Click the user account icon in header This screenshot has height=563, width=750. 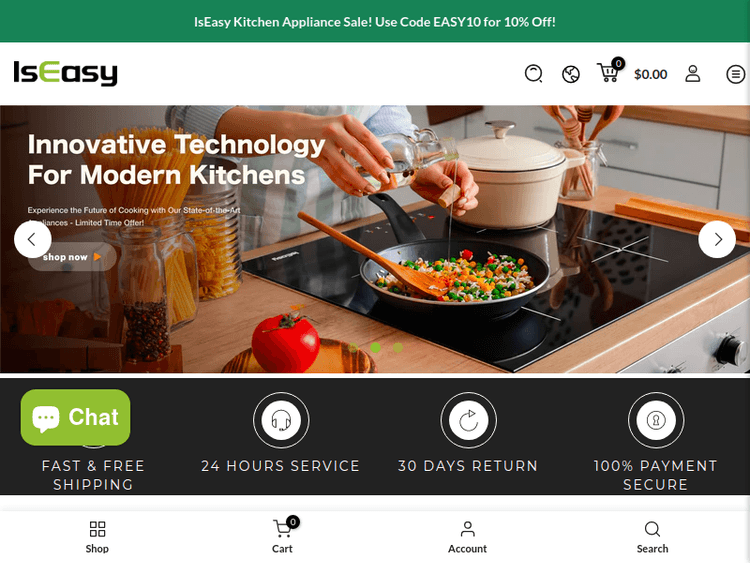693,74
